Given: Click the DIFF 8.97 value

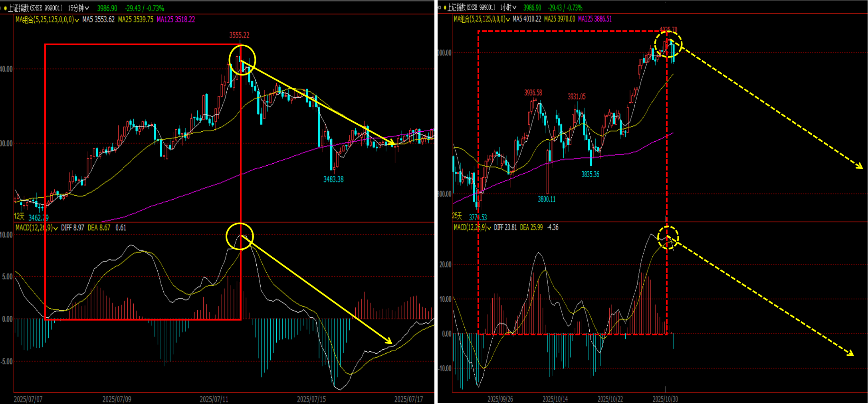Looking at the screenshot, I should (x=73, y=228).
